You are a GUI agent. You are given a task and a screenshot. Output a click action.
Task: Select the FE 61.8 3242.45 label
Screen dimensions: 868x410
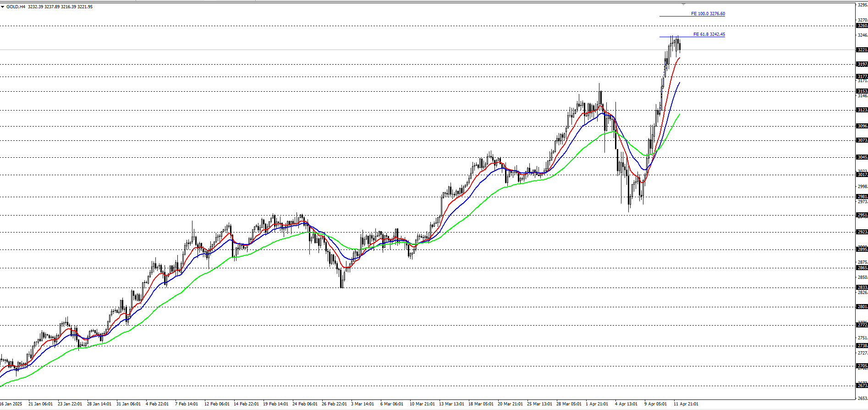point(709,34)
